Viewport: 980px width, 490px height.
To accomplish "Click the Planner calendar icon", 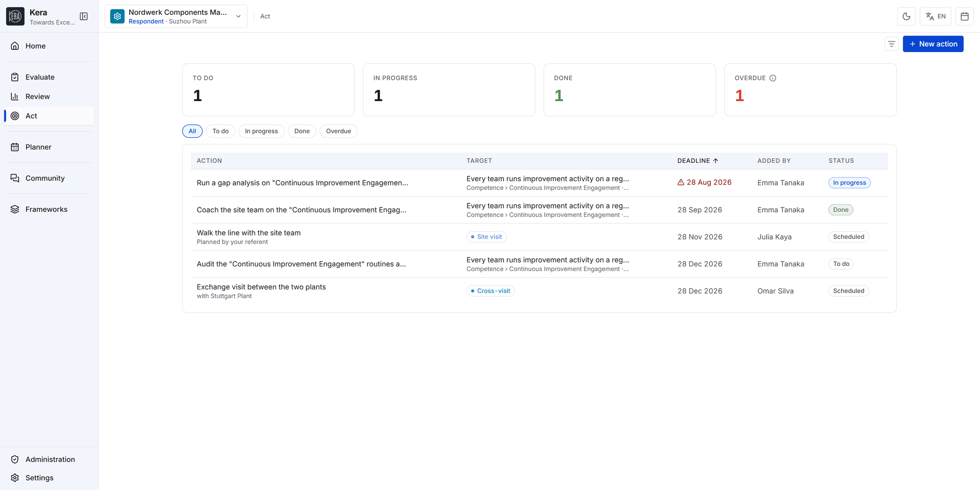I will click(15, 147).
